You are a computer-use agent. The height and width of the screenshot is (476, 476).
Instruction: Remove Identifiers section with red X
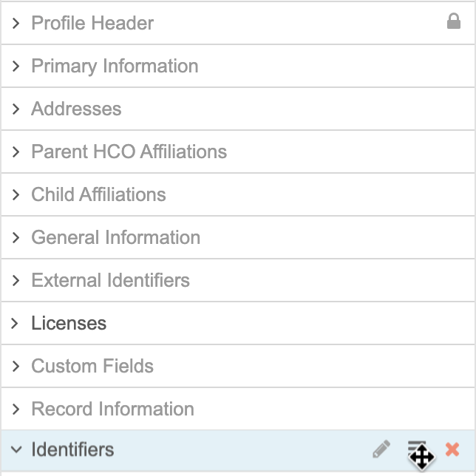click(x=452, y=449)
